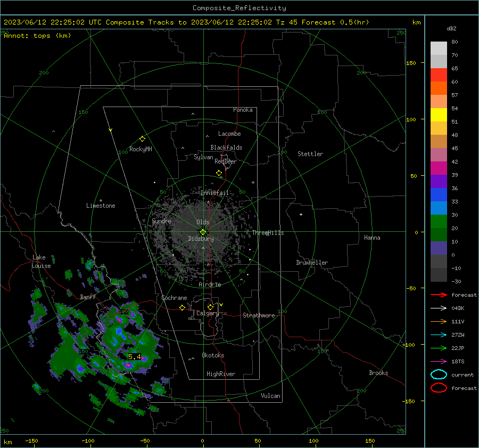Viewport: 479px width, 448px height.
Task: Click the magenta swatch in dBZ scale
Action: tap(439, 168)
